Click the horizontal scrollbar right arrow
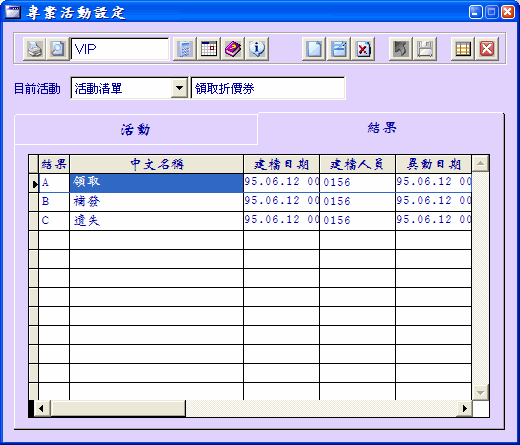 (x=464, y=408)
